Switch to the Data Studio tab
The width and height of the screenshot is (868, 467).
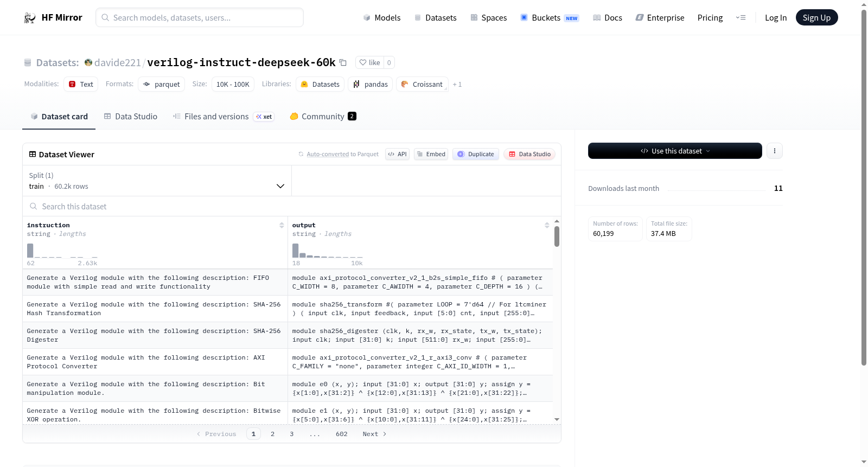131,117
